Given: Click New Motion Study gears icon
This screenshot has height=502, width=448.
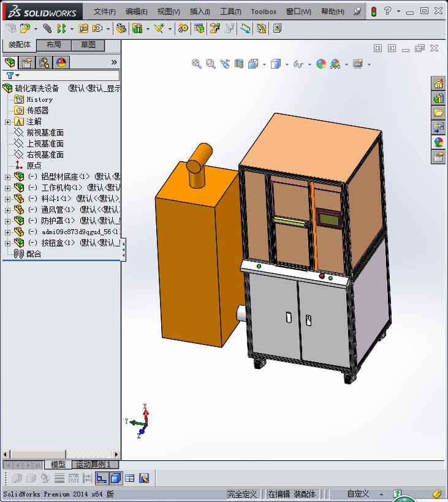Looking at the screenshot, I should click(x=183, y=28).
